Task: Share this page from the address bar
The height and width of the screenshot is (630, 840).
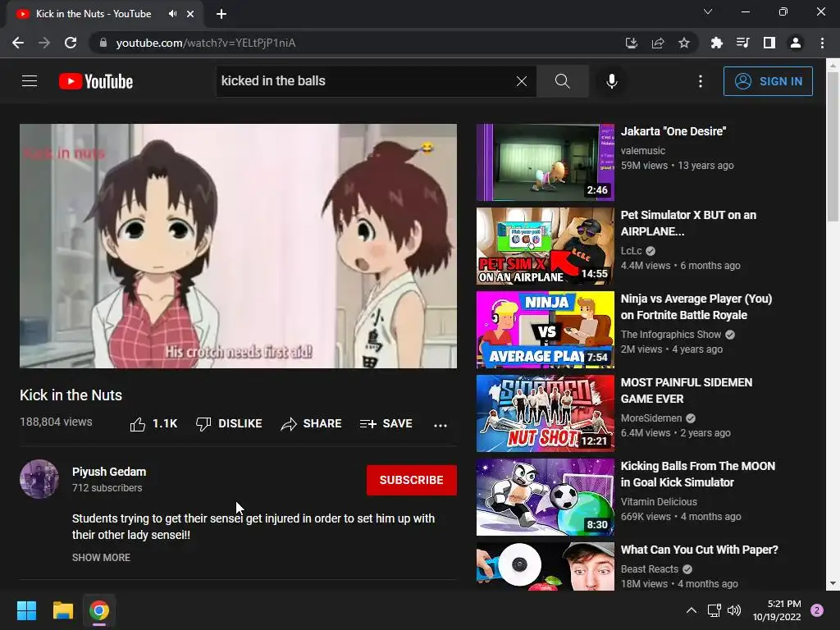Action: click(658, 43)
